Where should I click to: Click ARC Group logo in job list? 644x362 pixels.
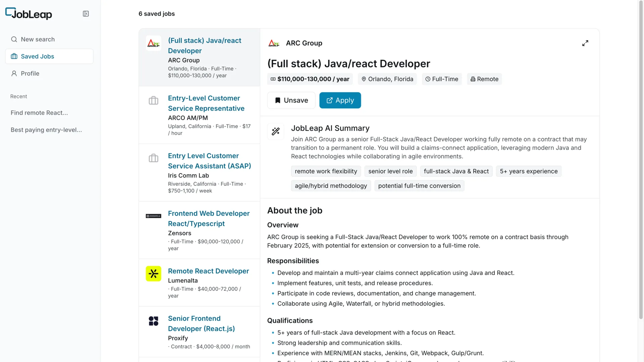coord(154,43)
